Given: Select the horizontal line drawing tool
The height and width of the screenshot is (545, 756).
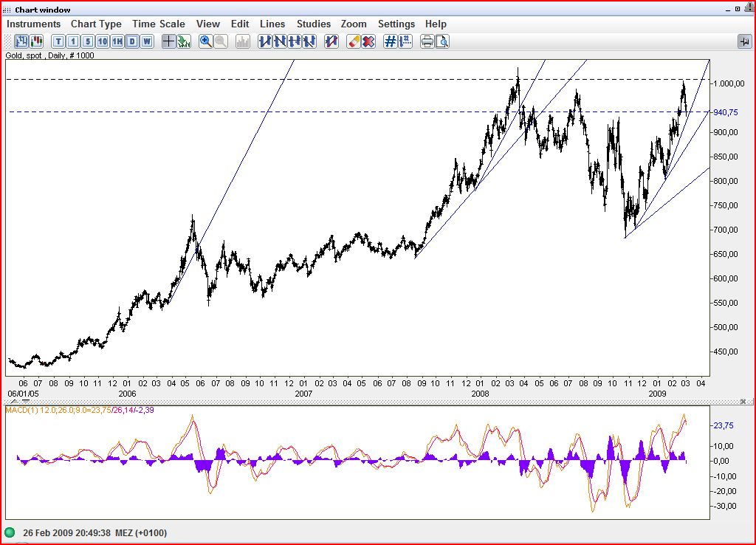Looking at the screenshot, I should (295, 41).
